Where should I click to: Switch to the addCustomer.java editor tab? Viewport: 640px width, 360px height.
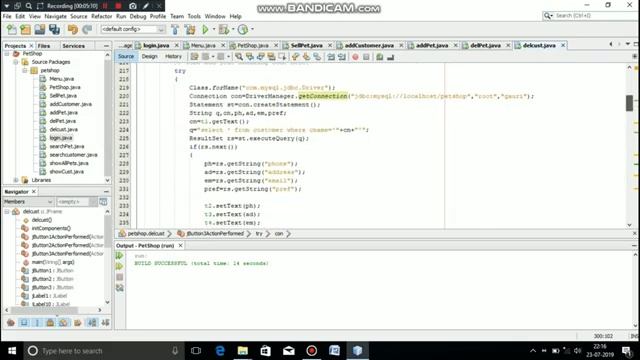pyautogui.click(x=369, y=45)
